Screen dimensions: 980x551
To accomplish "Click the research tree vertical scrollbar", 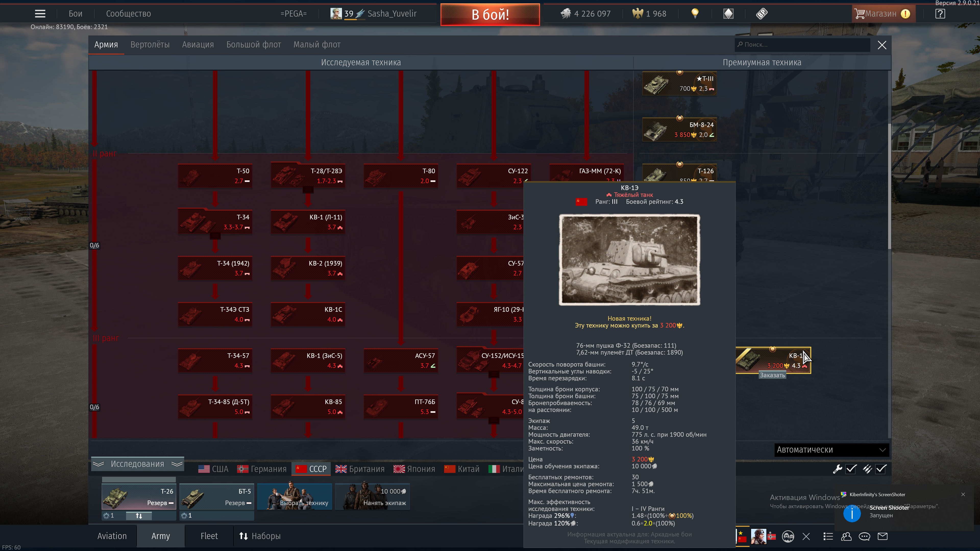I will pyautogui.click(x=889, y=186).
